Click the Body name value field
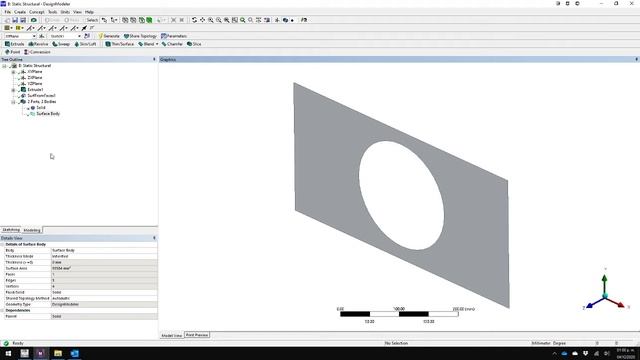 [104, 250]
